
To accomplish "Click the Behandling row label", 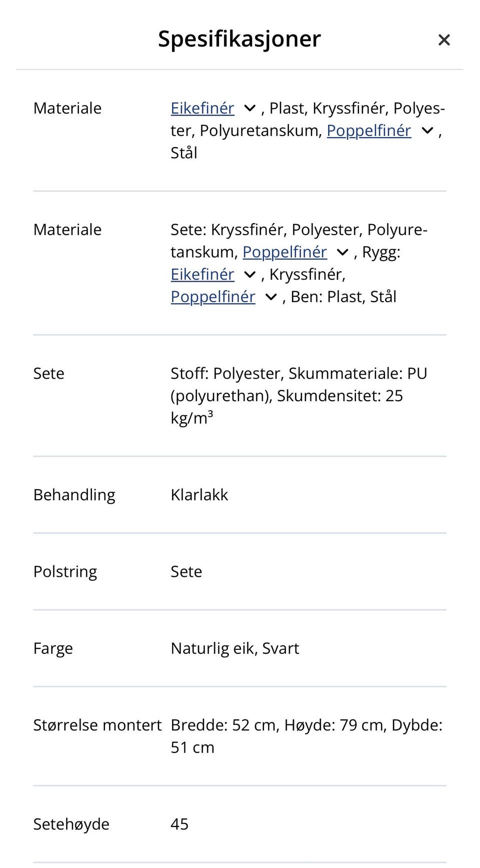I will pos(74,495).
